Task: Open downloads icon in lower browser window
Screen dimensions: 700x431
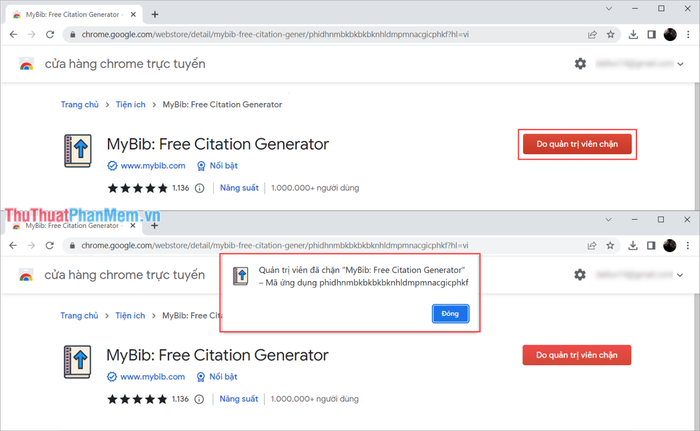Action: tap(633, 245)
